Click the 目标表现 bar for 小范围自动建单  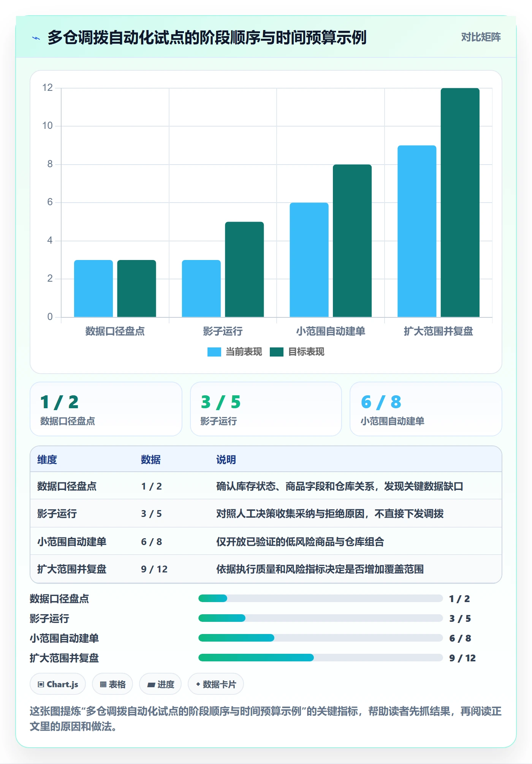[352, 241]
